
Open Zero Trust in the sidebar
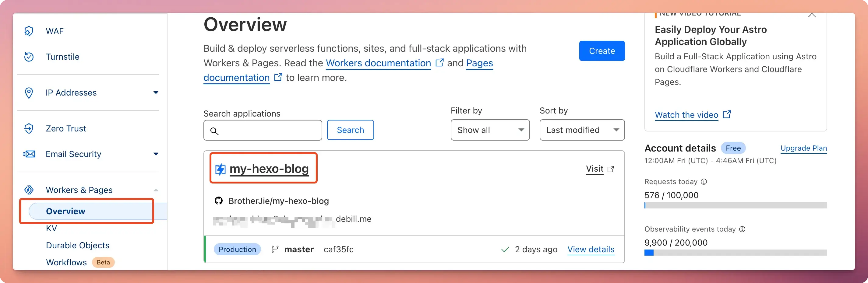tap(66, 128)
